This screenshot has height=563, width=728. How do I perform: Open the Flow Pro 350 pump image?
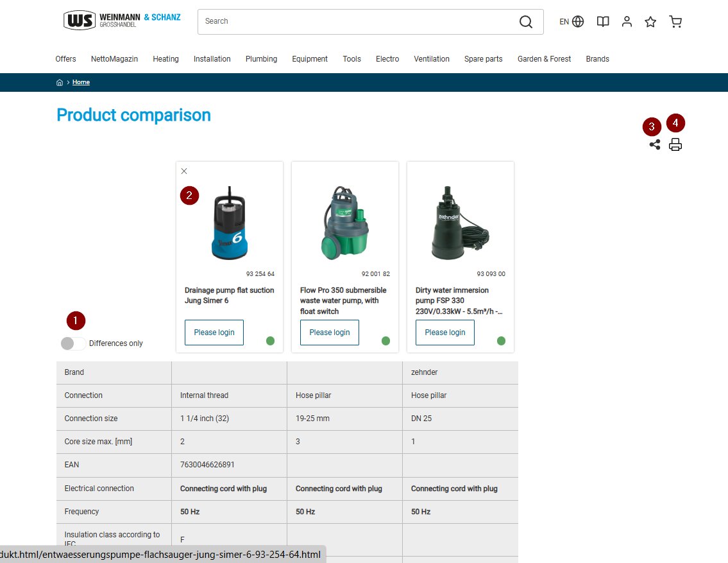(345, 223)
